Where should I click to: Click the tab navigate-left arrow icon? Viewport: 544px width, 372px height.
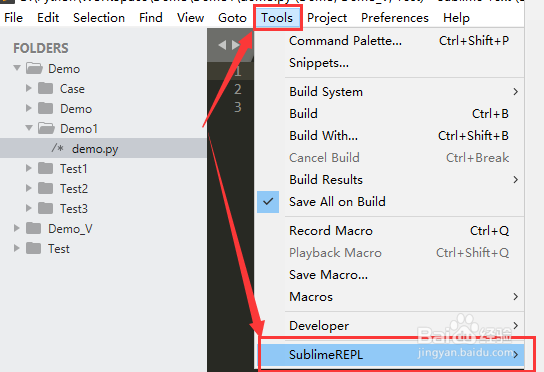tap(222, 45)
